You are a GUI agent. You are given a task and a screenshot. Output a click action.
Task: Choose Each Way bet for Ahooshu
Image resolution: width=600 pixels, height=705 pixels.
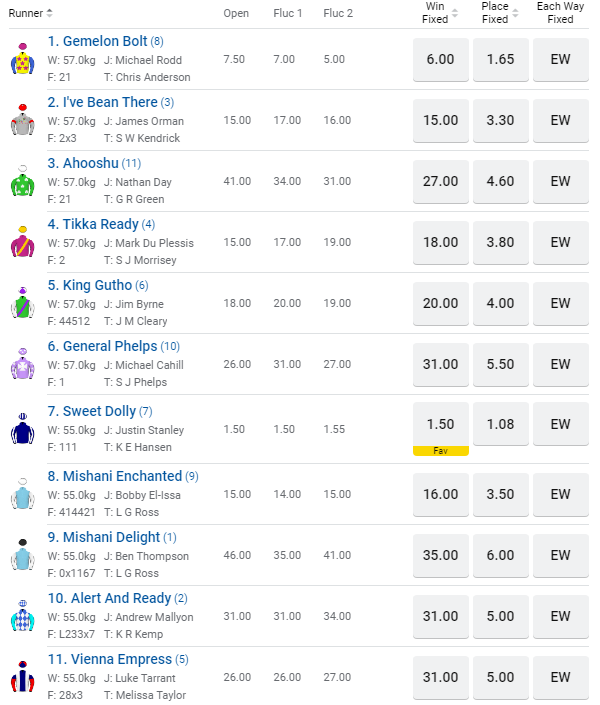(560, 182)
